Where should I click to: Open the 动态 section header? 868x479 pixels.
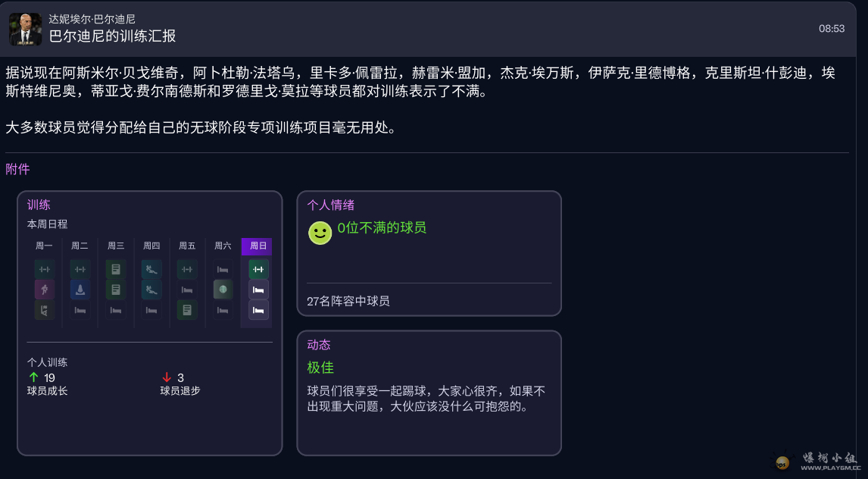[x=319, y=344]
